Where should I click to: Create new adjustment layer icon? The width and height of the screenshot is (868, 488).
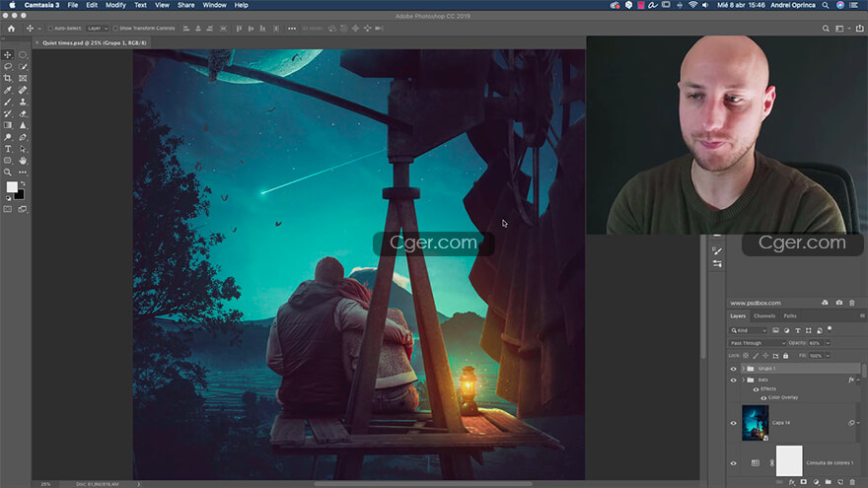coord(816,482)
